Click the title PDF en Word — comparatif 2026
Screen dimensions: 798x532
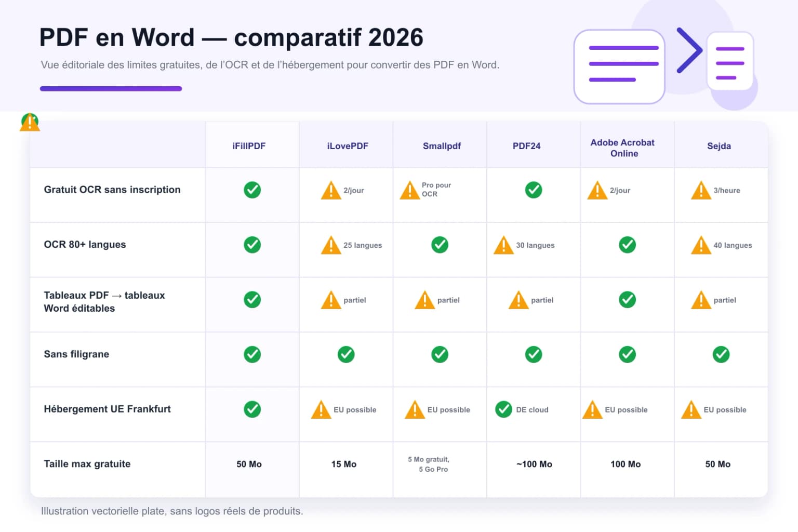click(x=231, y=37)
